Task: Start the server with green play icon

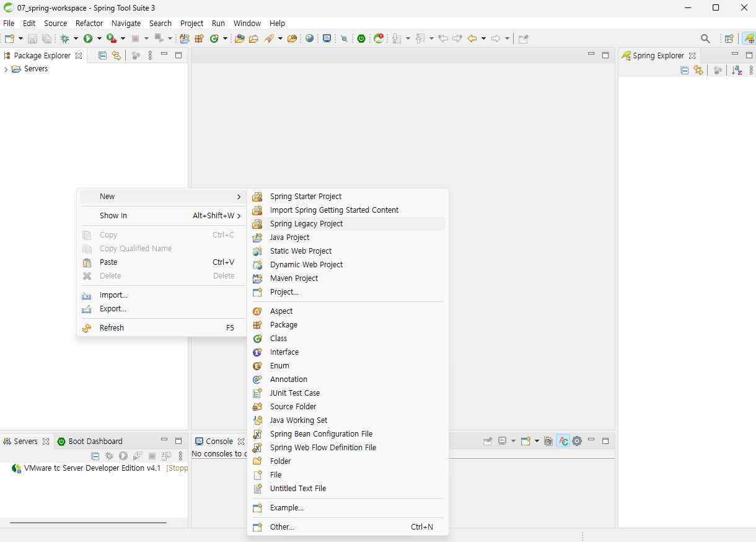Action: [x=123, y=456]
